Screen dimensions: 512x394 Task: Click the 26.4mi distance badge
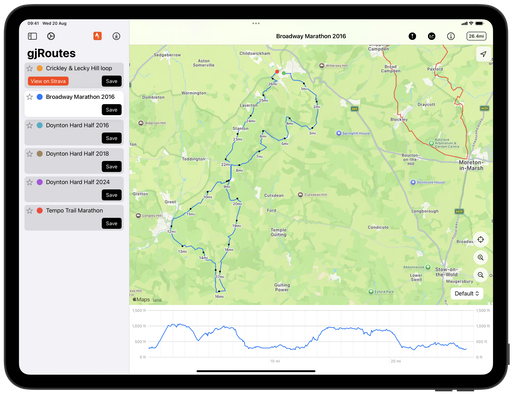click(476, 36)
